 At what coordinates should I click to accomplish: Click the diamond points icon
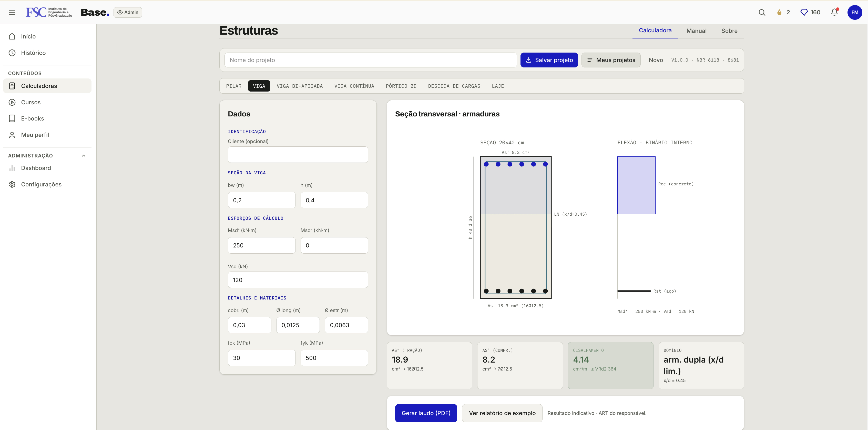[804, 13]
